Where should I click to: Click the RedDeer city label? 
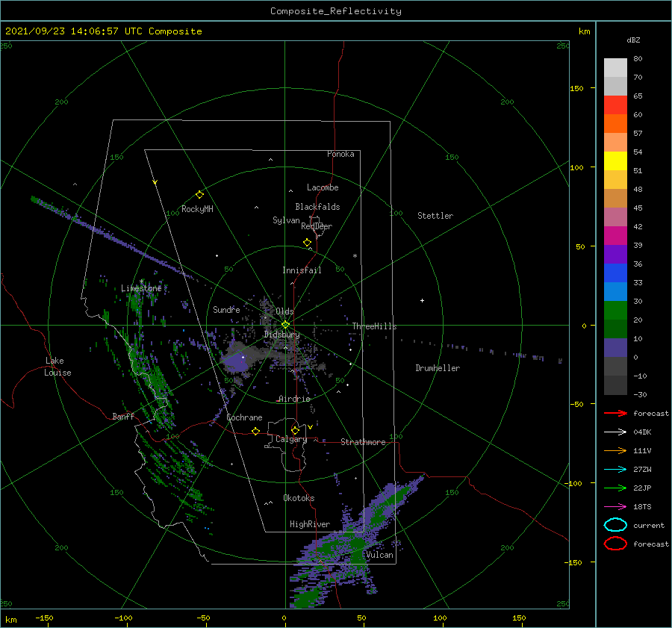click(317, 226)
